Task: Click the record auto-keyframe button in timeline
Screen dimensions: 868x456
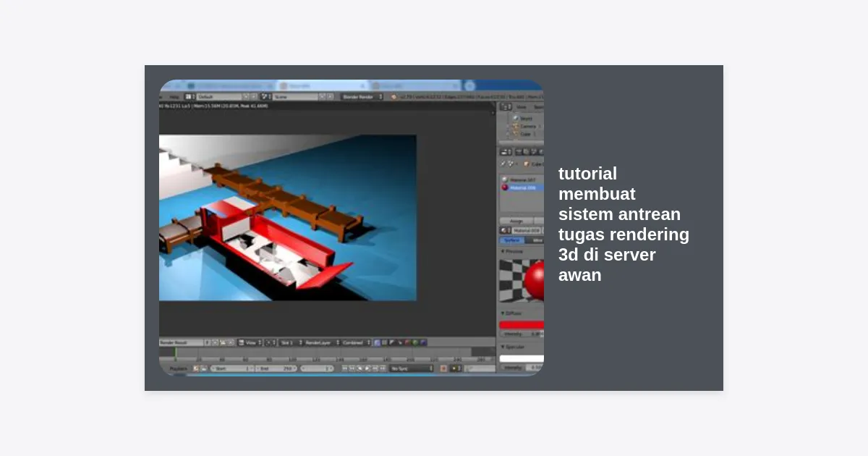Action: (443, 368)
